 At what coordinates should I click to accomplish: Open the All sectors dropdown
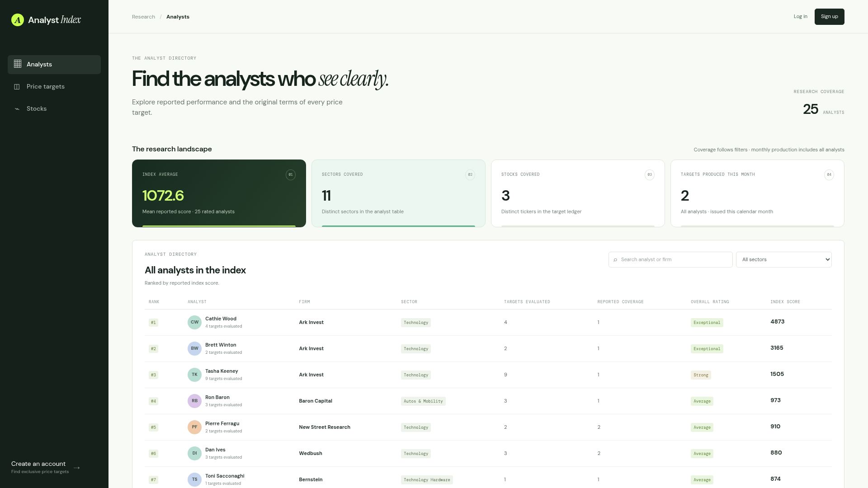point(783,260)
